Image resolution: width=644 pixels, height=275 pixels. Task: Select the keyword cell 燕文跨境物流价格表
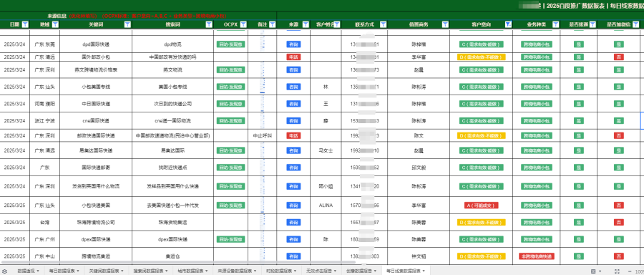[x=96, y=70]
